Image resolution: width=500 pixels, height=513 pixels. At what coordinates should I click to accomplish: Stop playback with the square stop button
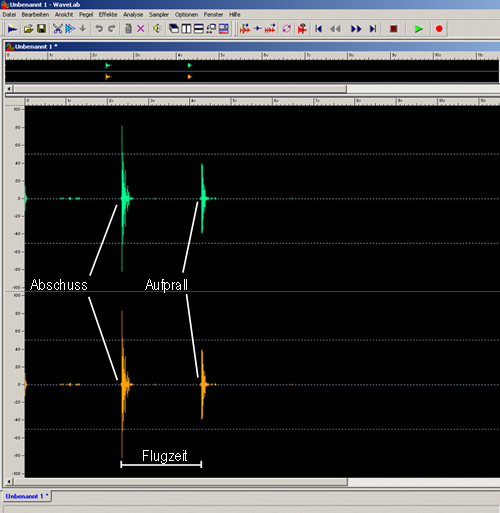[x=394, y=29]
